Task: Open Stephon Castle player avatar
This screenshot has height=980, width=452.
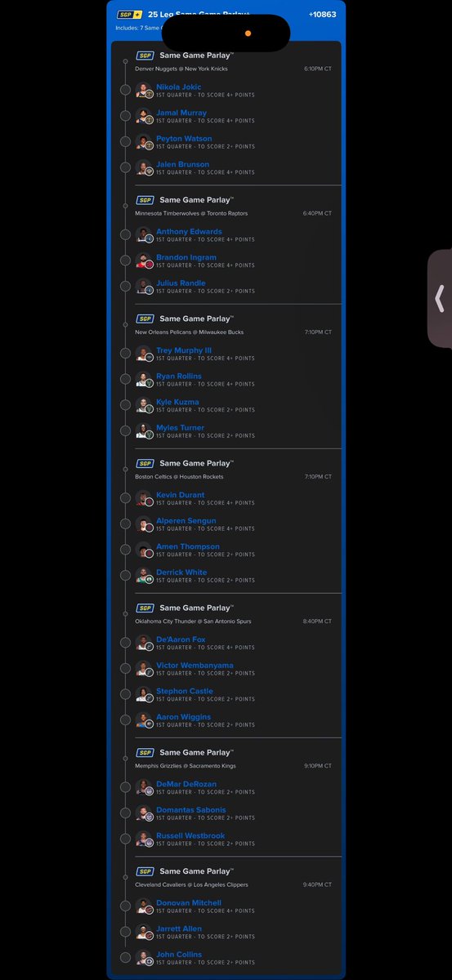Action: (x=144, y=694)
